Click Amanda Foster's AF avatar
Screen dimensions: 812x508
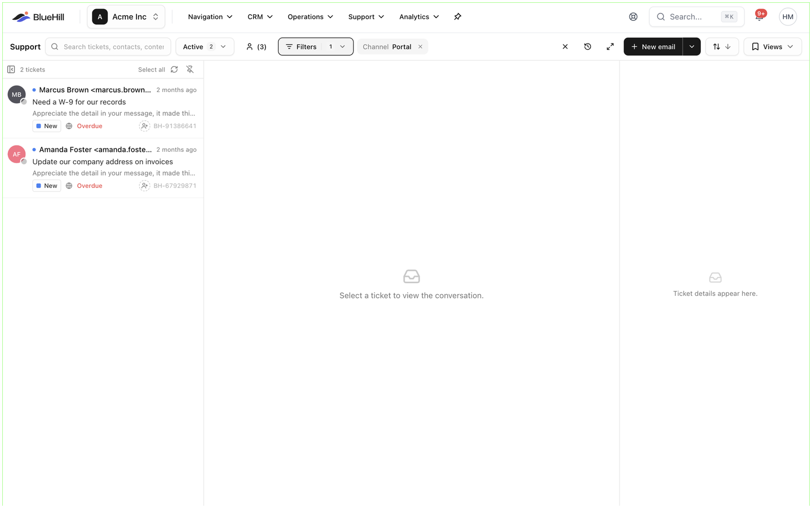tap(17, 154)
